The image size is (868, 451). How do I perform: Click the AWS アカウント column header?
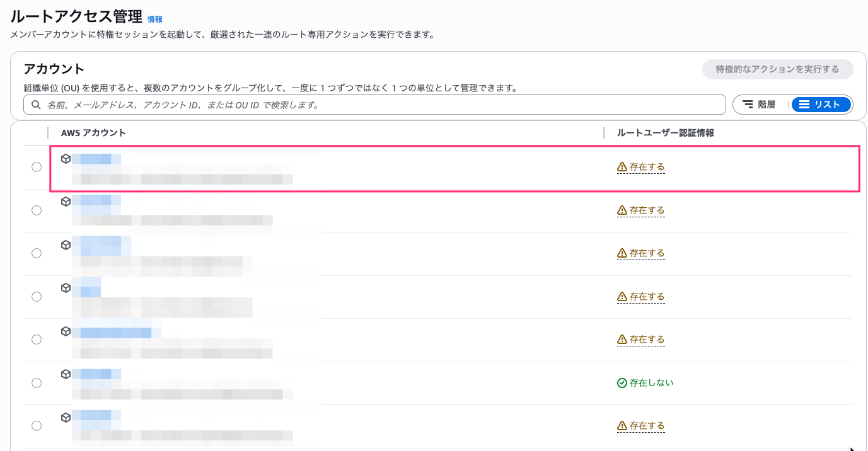click(x=93, y=133)
